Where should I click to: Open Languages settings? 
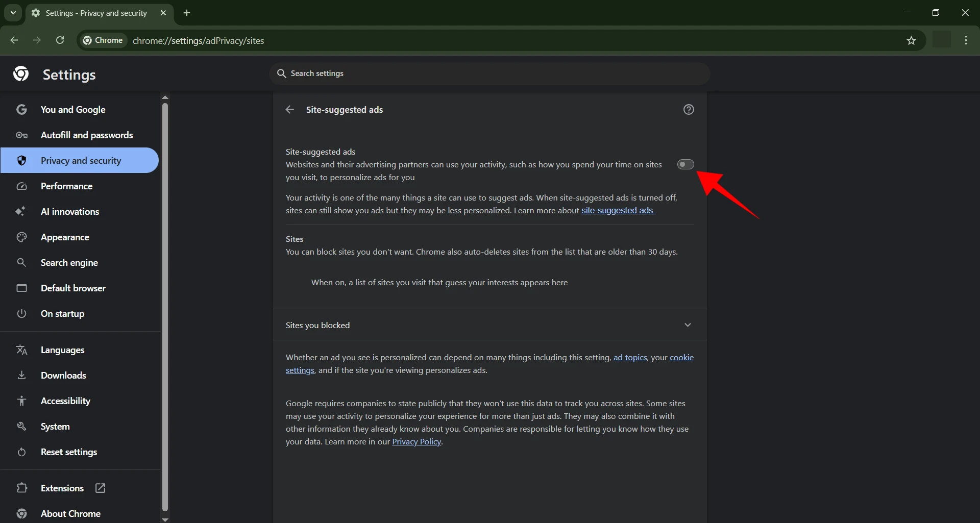pos(80,350)
